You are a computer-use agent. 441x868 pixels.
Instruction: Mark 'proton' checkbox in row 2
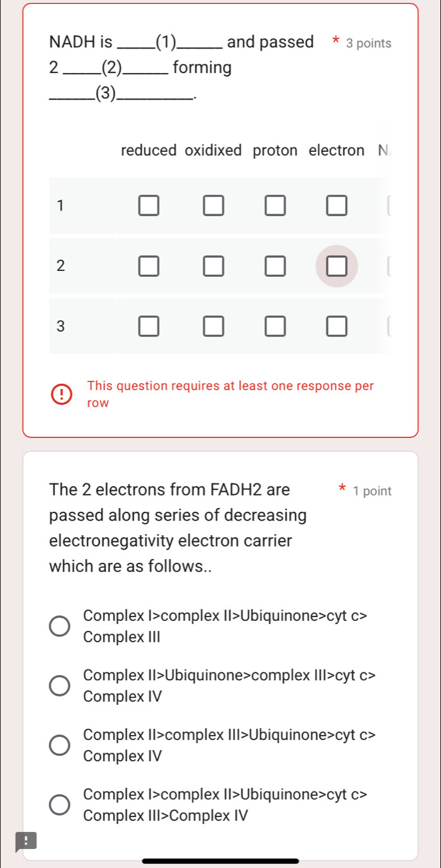click(274, 266)
